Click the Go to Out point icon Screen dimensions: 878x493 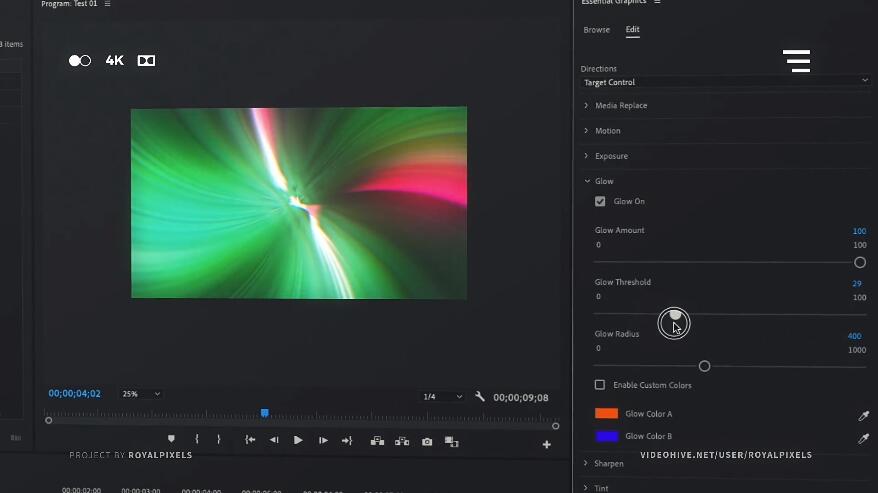(347, 440)
